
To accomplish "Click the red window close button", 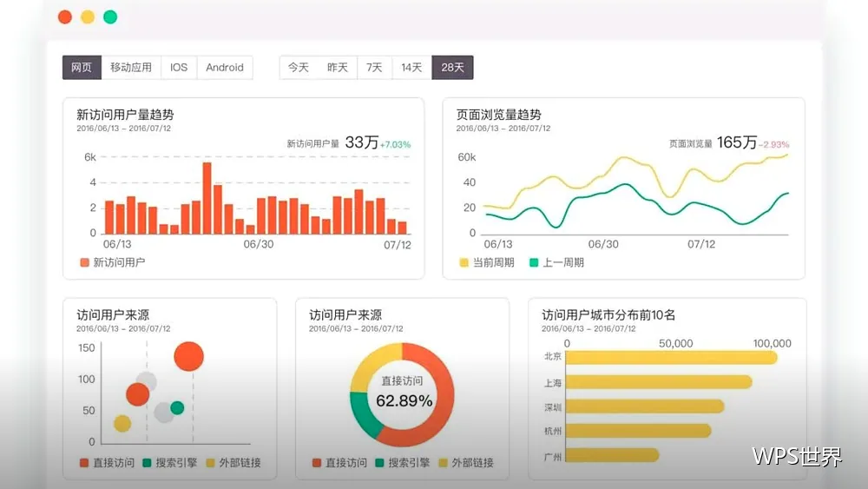I will [65, 17].
